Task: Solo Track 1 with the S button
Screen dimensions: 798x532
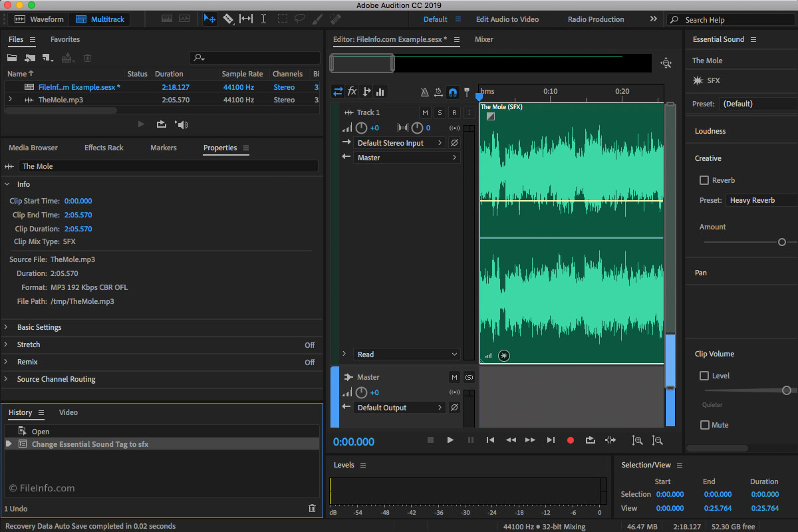Action: [x=440, y=112]
